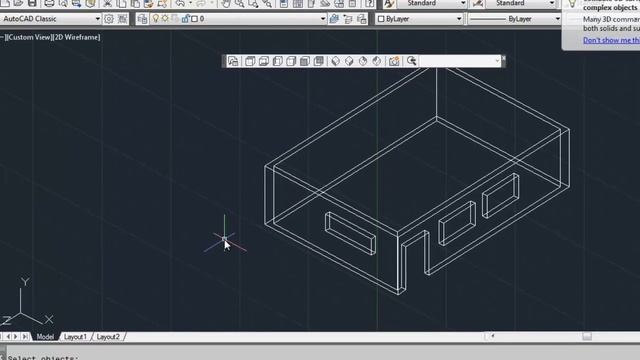Screen dimensions: 640x360
Task: Switch to Front view in View toolbar
Action: [304, 61]
